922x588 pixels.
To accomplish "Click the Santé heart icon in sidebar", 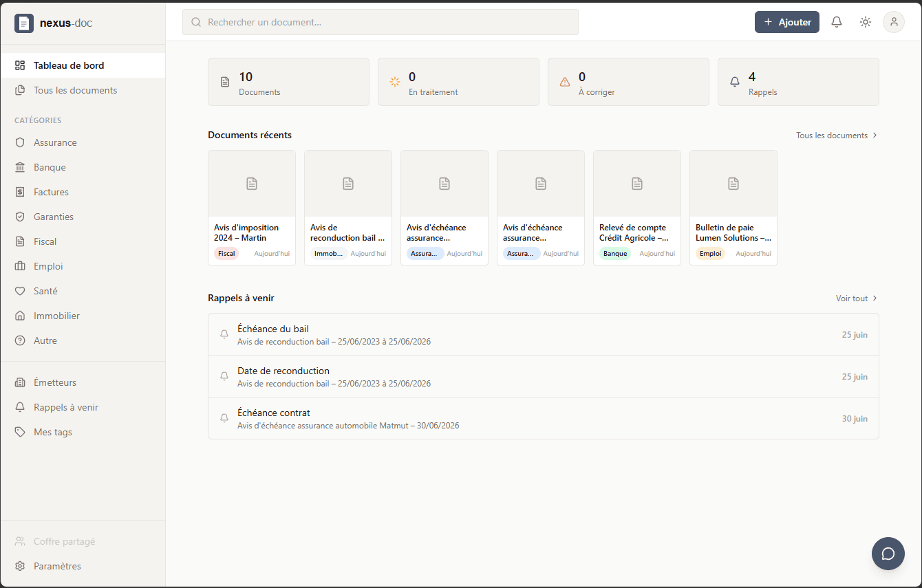I will tap(20, 291).
